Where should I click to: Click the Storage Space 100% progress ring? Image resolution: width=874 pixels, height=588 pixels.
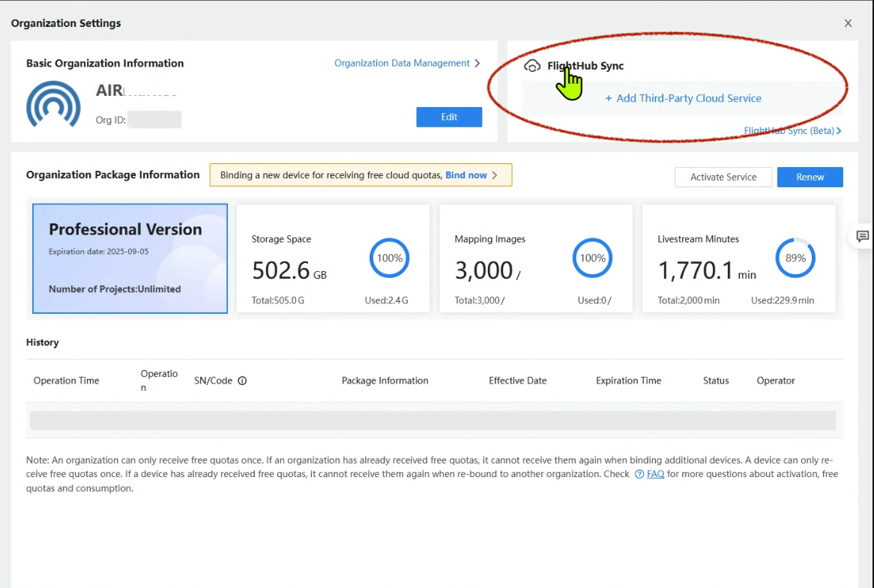(x=390, y=258)
